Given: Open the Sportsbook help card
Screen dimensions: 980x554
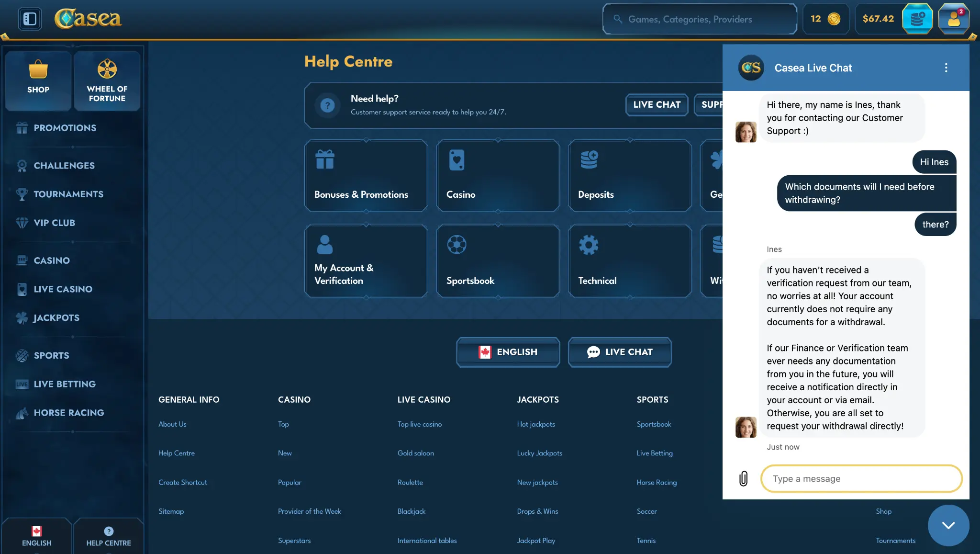Looking at the screenshot, I should pos(498,261).
